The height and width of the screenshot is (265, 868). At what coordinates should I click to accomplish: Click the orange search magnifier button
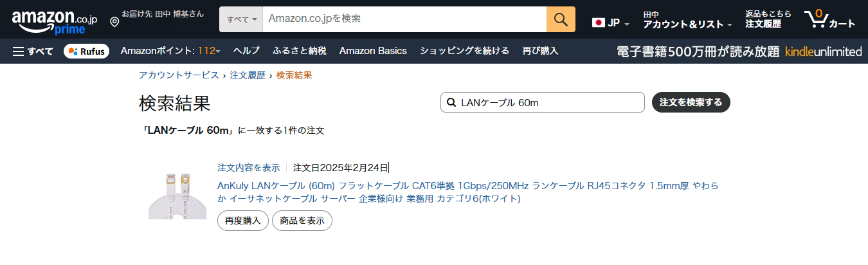tap(561, 19)
